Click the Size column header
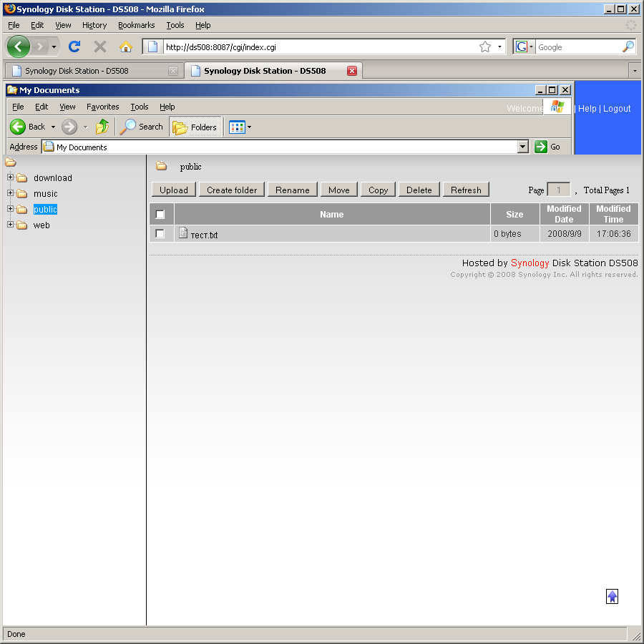Image resolution: width=644 pixels, height=644 pixels. tap(514, 215)
